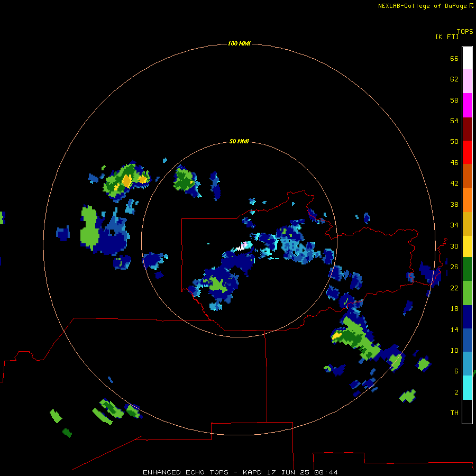Select the light green legend swatch
The height and width of the screenshot is (476, 476).
point(467,293)
